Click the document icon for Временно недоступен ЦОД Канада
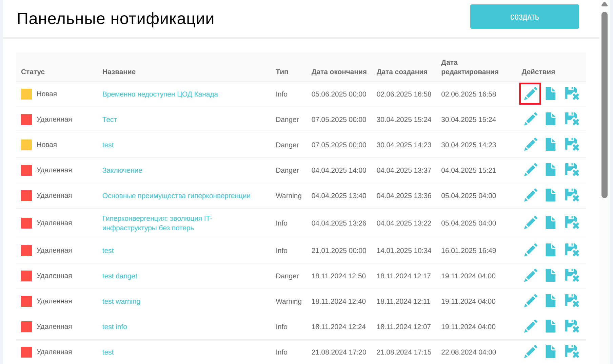Image resolution: width=613 pixels, height=364 pixels. [x=551, y=93]
